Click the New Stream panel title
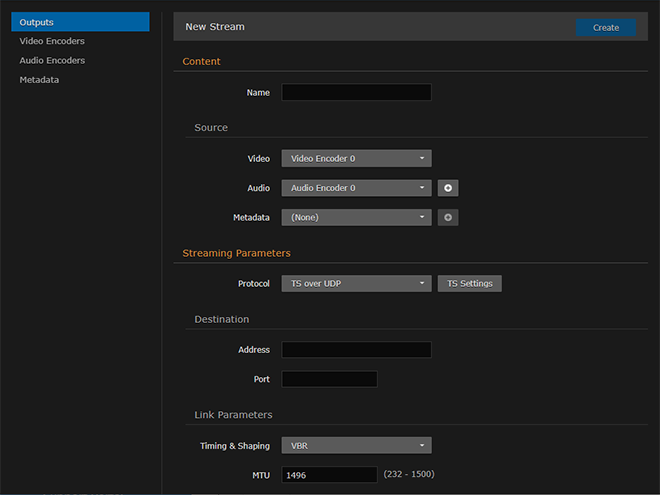Image resolution: width=660 pixels, height=495 pixels. click(215, 27)
